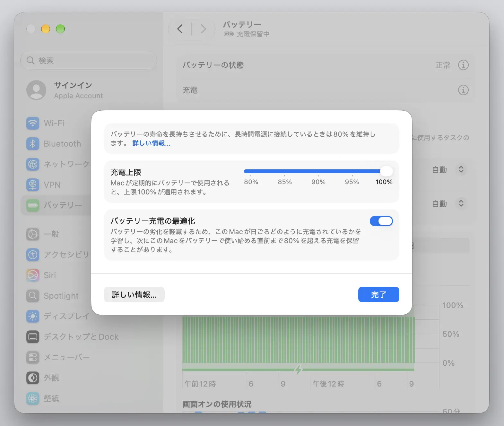The width and height of the screenshot is (504, 426).
Task: Click the Siri icon in sidebar
Action: (33, 275)
